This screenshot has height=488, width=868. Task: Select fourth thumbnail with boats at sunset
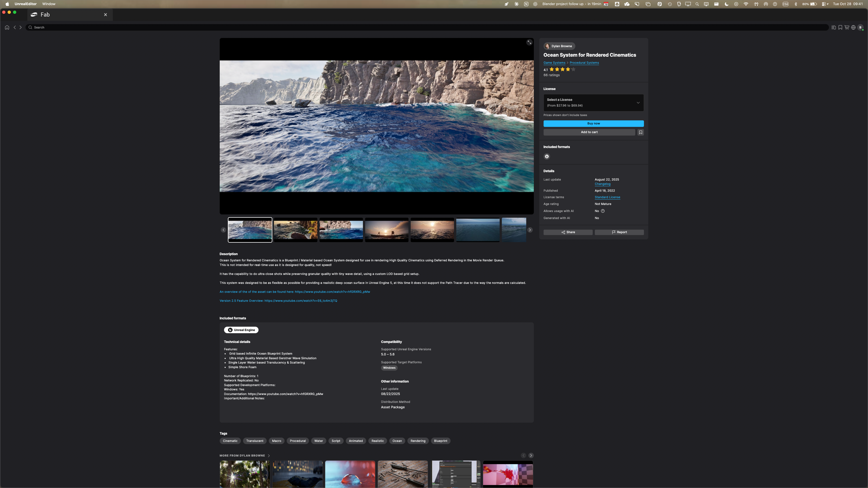387,230
